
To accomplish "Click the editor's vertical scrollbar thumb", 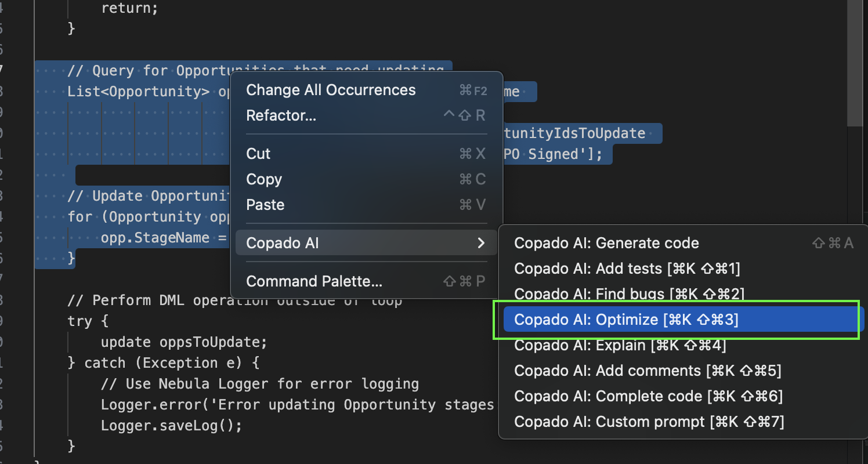I will (855, 64).
